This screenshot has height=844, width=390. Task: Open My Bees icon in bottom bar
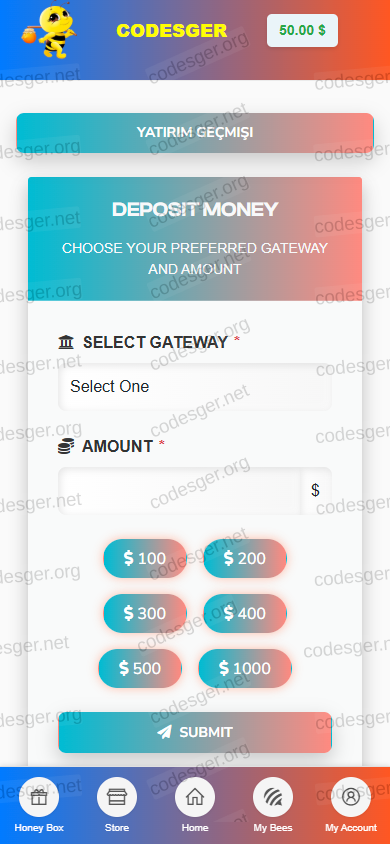273,797
